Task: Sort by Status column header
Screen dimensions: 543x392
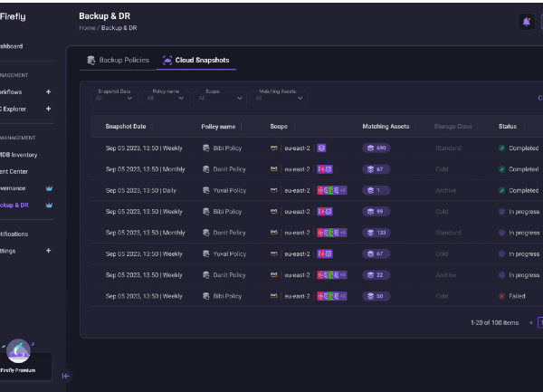Action: click(x=508, y=127)
